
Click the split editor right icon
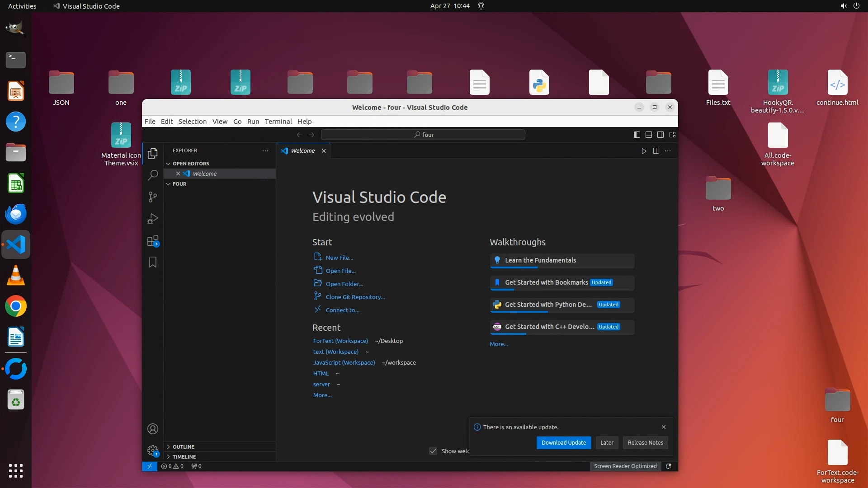coord(656,151)
